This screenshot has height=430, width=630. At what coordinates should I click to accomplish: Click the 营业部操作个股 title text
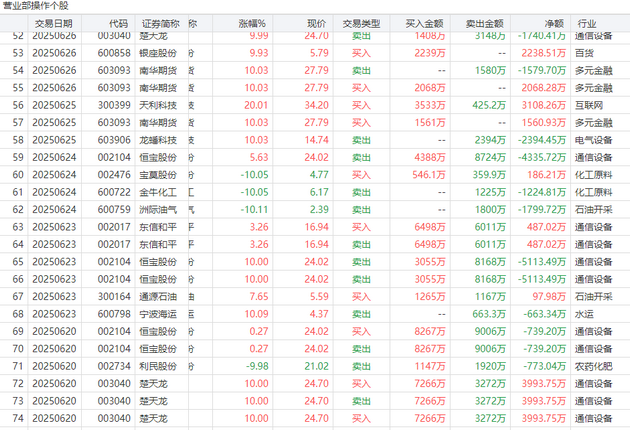pyautogui.click(x=36, y=6)
